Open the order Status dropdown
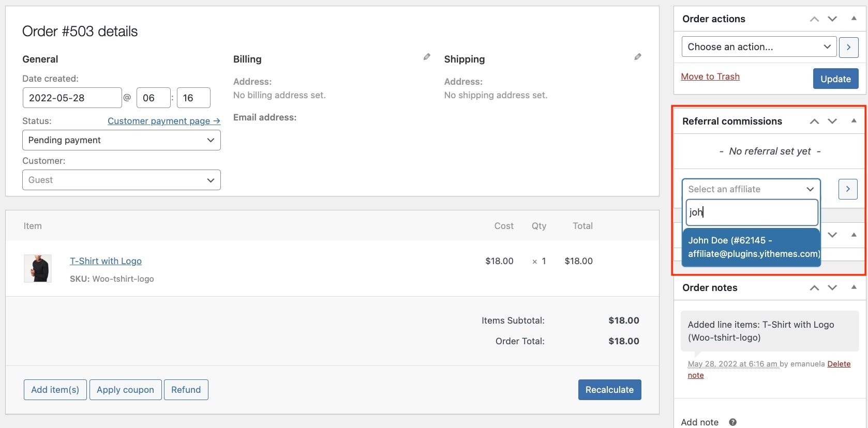This screenshot has height=428, width=868. [x=122, y=140]
